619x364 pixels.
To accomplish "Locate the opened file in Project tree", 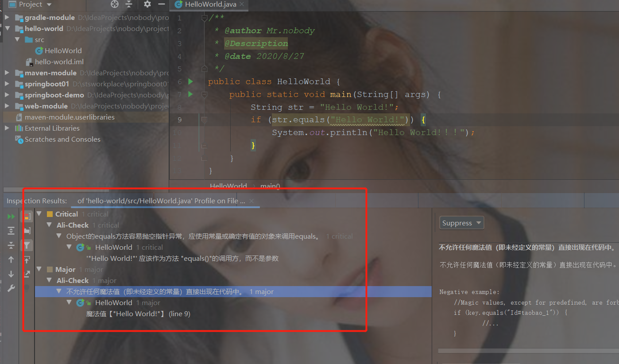I will pyautogui.click(x=115, y=4).
